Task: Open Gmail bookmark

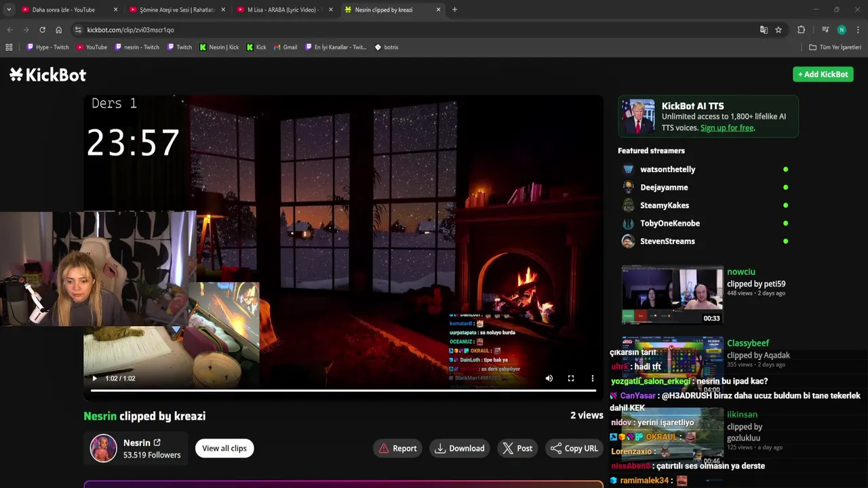Action: (x=285, y=47)
